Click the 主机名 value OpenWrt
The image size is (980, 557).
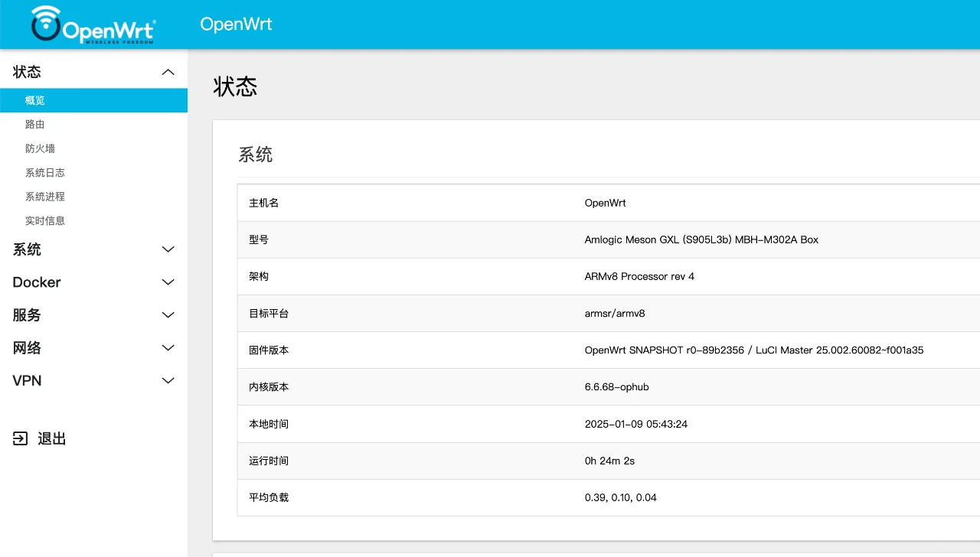(605, 203)
